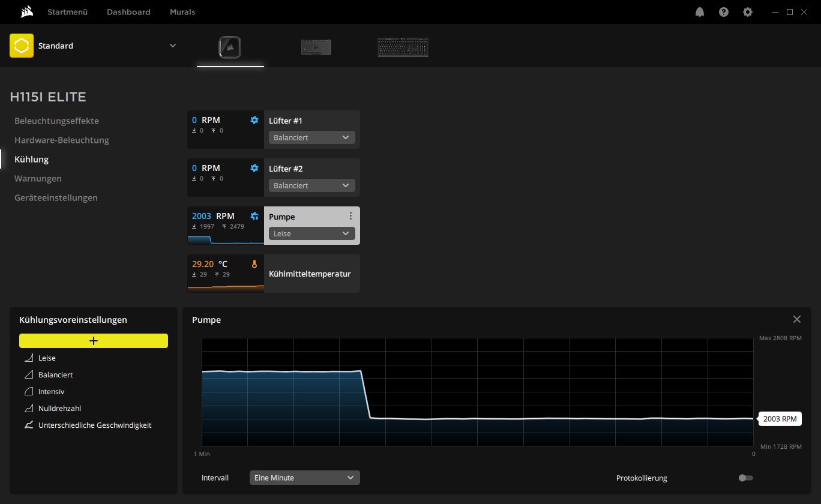Screen dimensions: 821x504
Task: Click the Intensiv preset curve icon
Action: (x=28, y=392)
